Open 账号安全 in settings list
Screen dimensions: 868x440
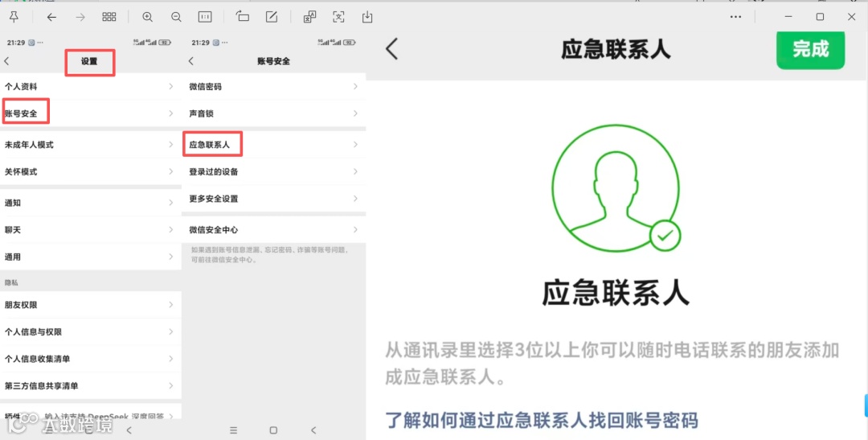91,113
